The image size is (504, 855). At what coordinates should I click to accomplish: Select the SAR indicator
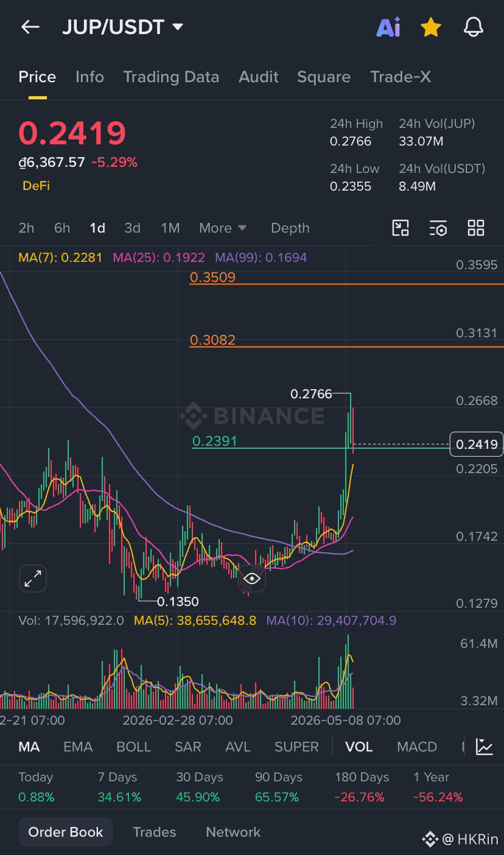(x=187, y=747)
